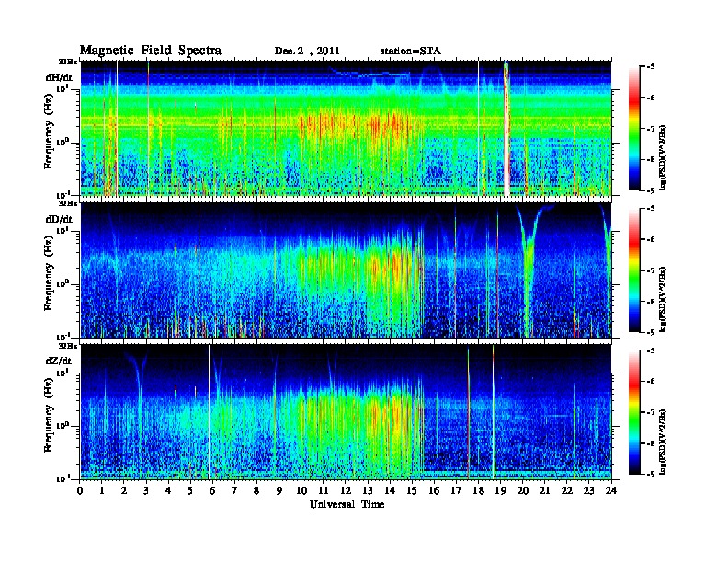Click the 32Hz label above the dZ/dt panel
The width and height of the screenshot is (728, 563).
[68, 346]
